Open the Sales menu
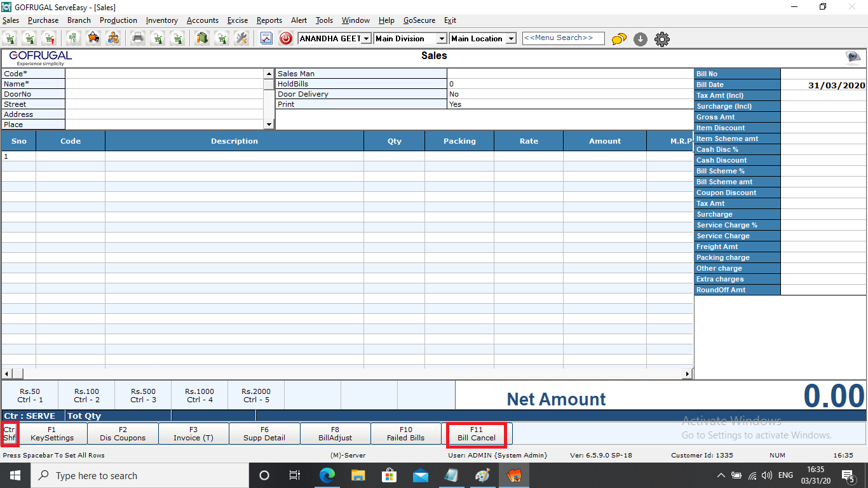The image size is (868, 488). click(x=11, y=20)
